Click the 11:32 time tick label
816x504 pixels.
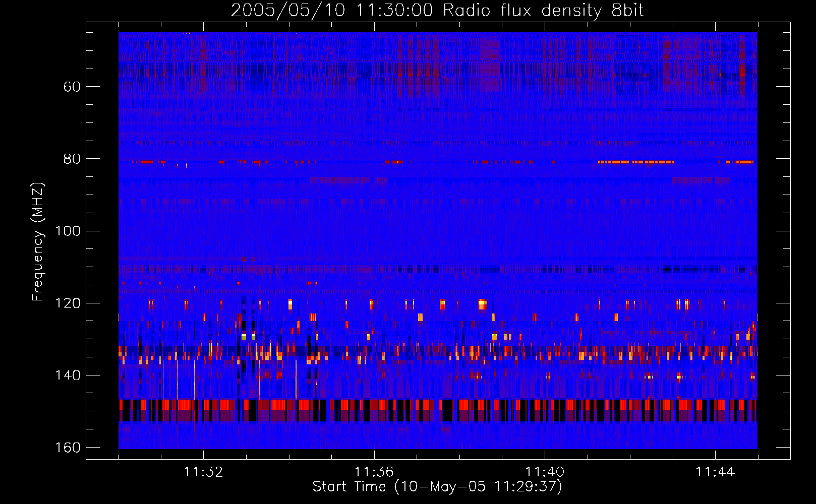[203, 472]
